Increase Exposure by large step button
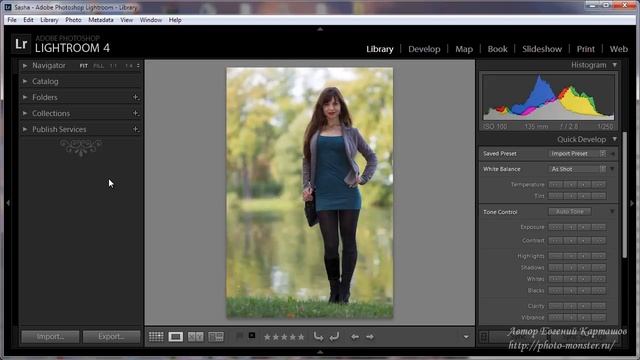This screenshot has width=640, height=360. [599, 227]
